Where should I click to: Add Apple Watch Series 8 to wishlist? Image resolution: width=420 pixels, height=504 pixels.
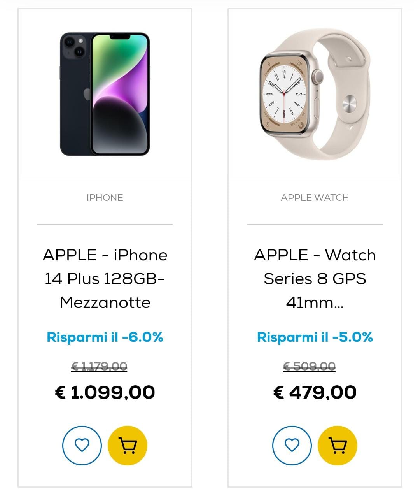292,445
